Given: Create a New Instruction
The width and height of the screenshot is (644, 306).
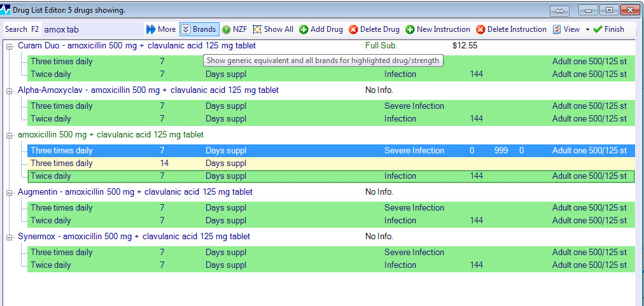Looking at the screenshot, I should point(438,29).
